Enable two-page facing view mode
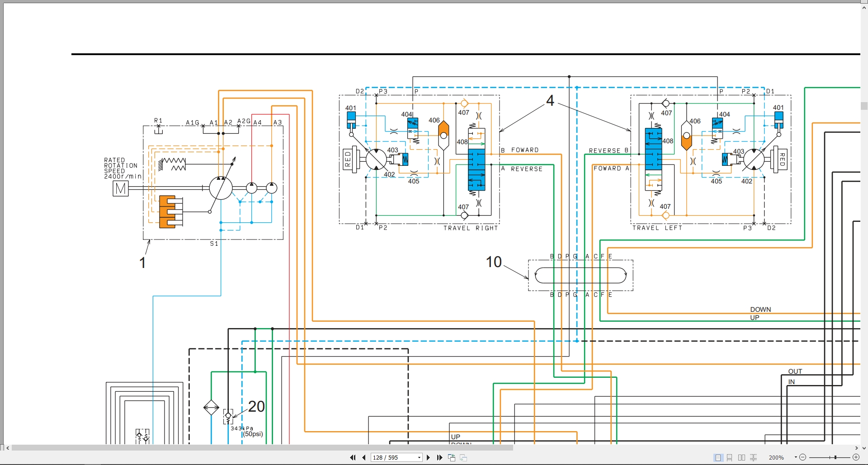 (x=741, y=458)
